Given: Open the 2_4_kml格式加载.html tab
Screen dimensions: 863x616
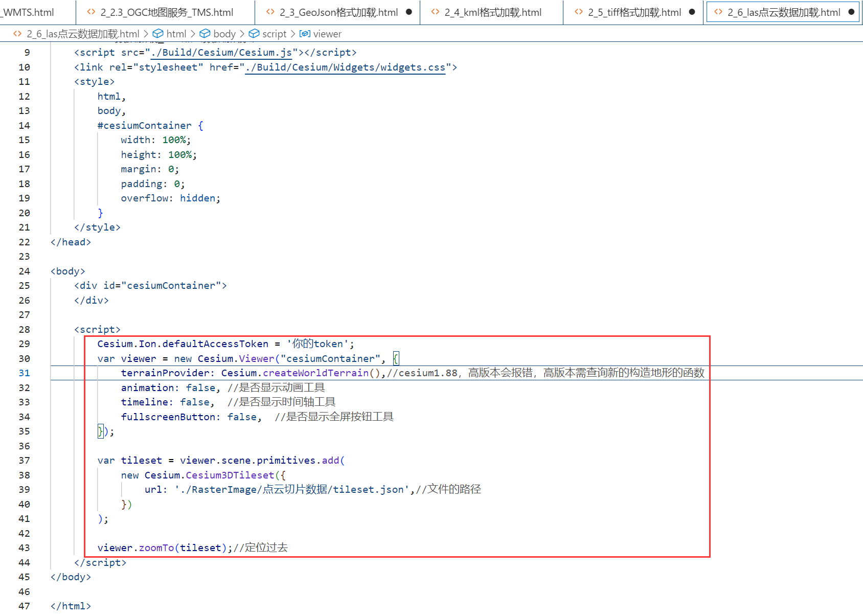Looking at the screenshot, I should pos(492,12).
